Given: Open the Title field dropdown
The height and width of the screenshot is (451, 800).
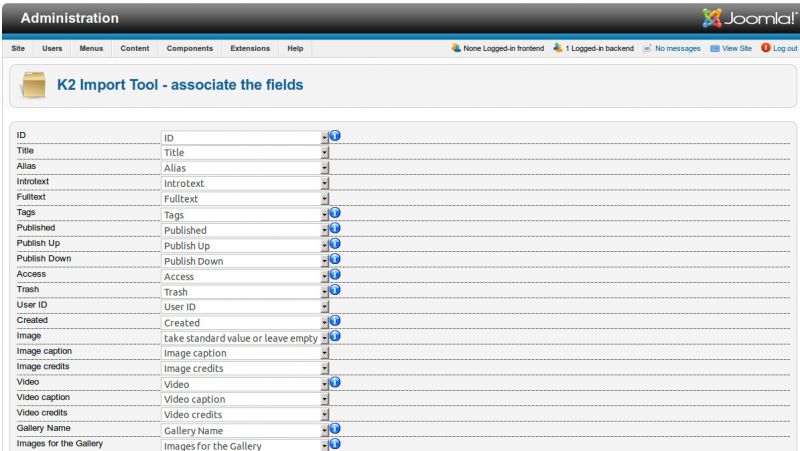Looking at the screenshot, I should pos(245,153).
